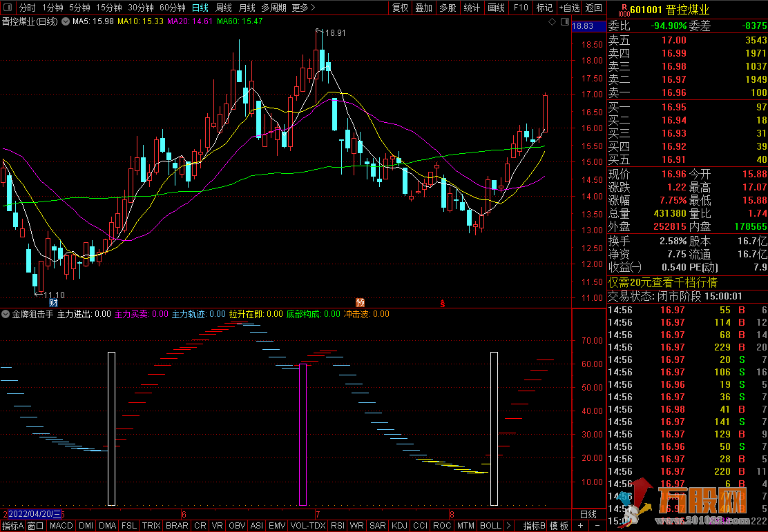Zoom in the chart with the + button
This screenshot has height=532, width=768.
579,525
